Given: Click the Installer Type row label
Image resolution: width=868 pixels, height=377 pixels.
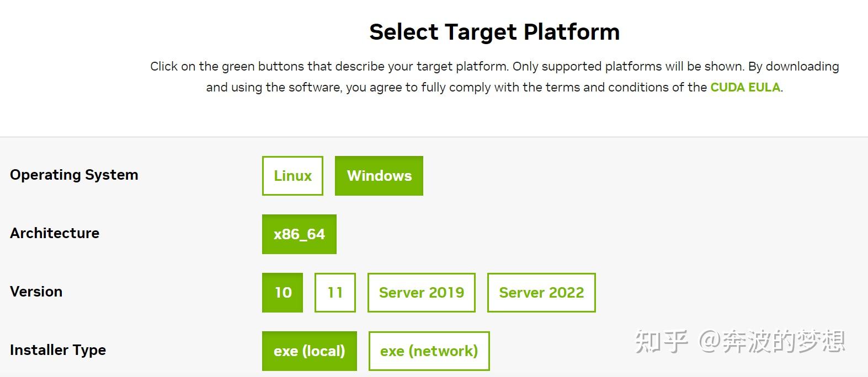Looking at the screenshot, I should 58,350.
